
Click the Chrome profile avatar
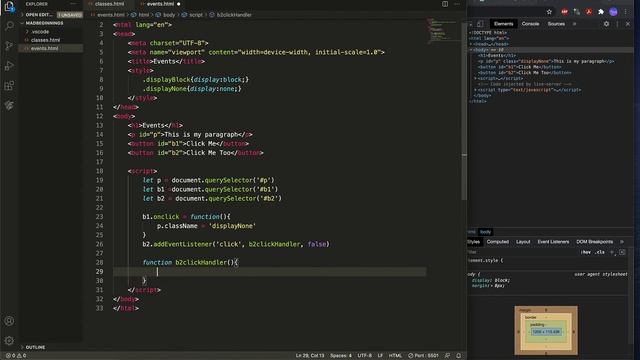(613, 12)
